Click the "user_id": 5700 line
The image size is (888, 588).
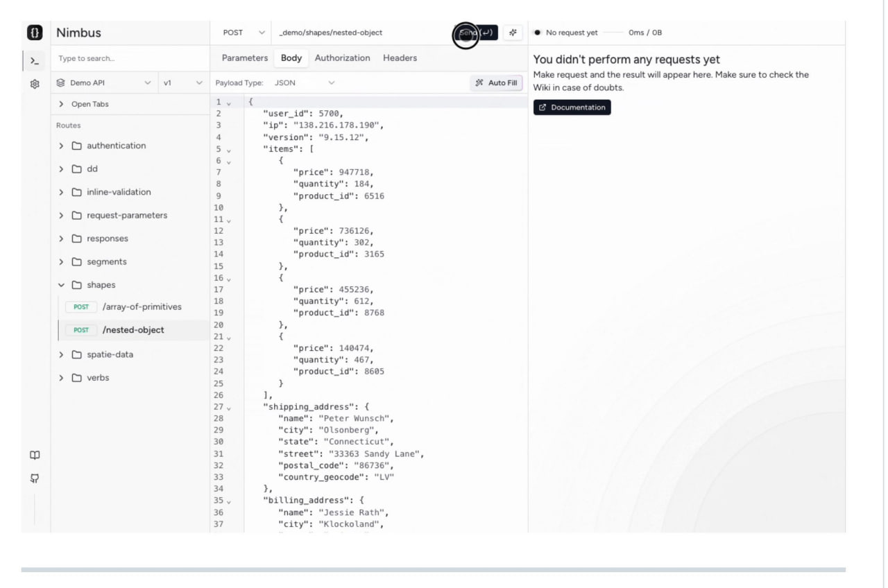[303, 114]
